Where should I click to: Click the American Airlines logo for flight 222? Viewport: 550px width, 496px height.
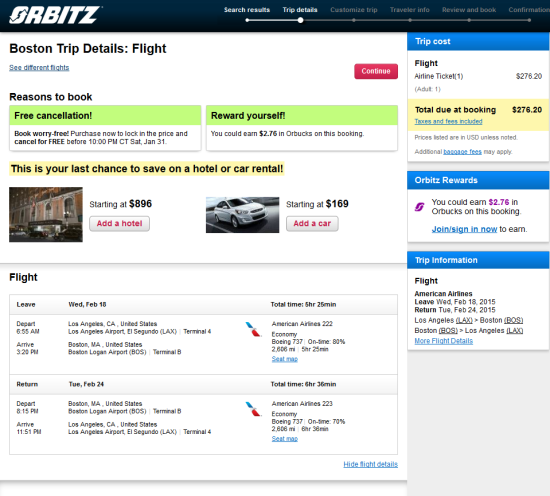pyautogui.click(x=253, y=329)
